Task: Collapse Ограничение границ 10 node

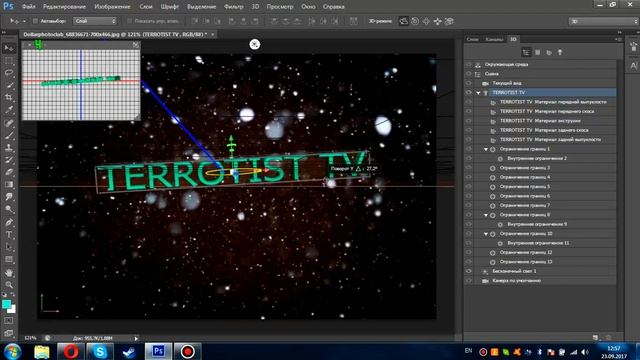Action: 486,234
